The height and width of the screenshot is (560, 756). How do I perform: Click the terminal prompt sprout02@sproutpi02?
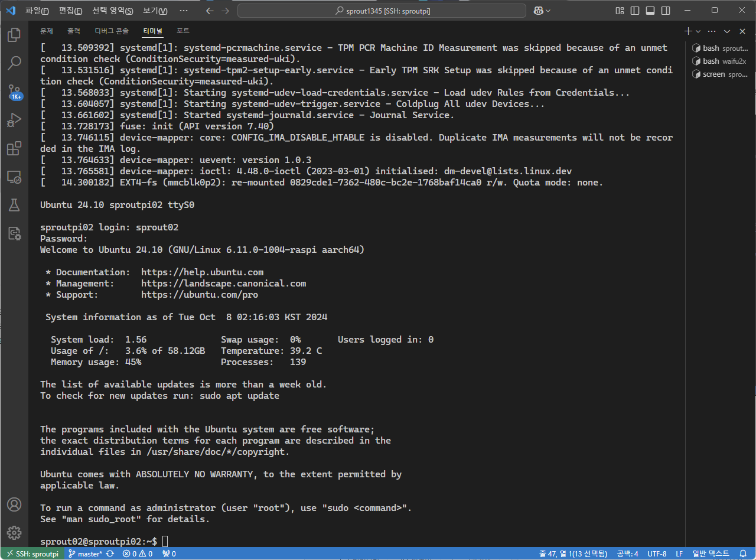pyautogui.click(x=99, y=541)
